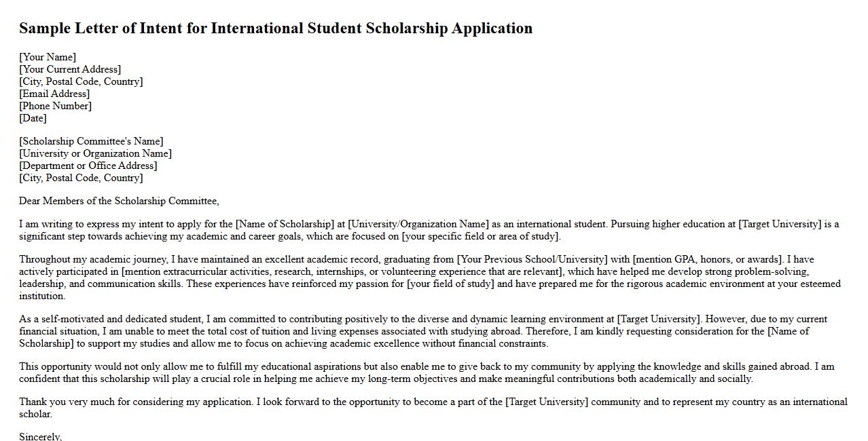Click the Dear Members salutation line
The height and width of the screenshot is (441, 868).
point(119,201)
